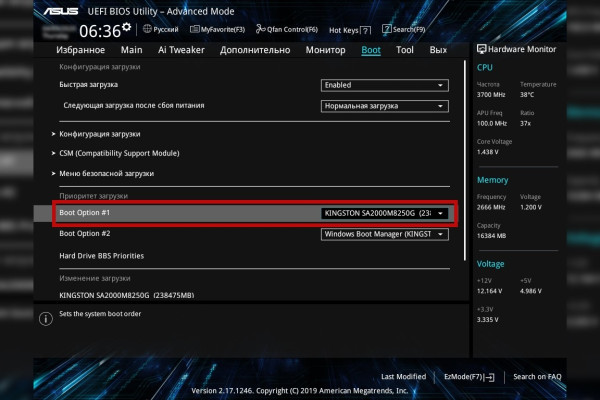Expand Меню безопасной загрузки
600x400 pixels.
point(103,173)
